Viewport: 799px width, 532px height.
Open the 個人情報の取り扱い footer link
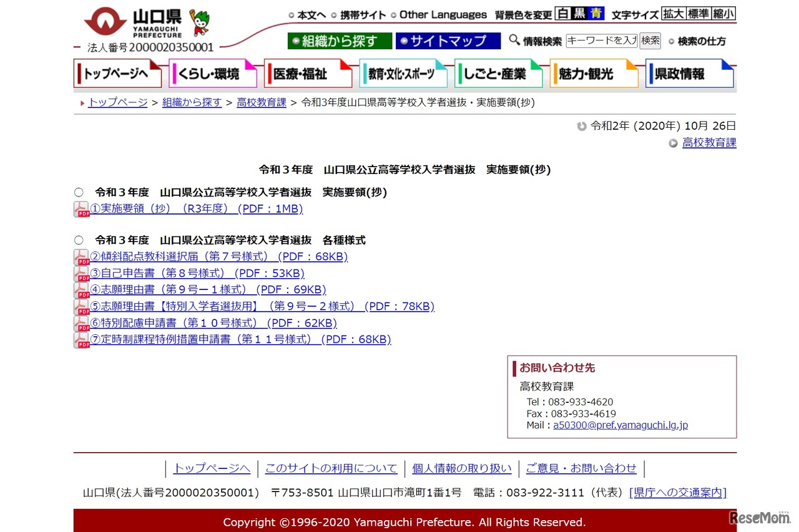coord(461,468)
